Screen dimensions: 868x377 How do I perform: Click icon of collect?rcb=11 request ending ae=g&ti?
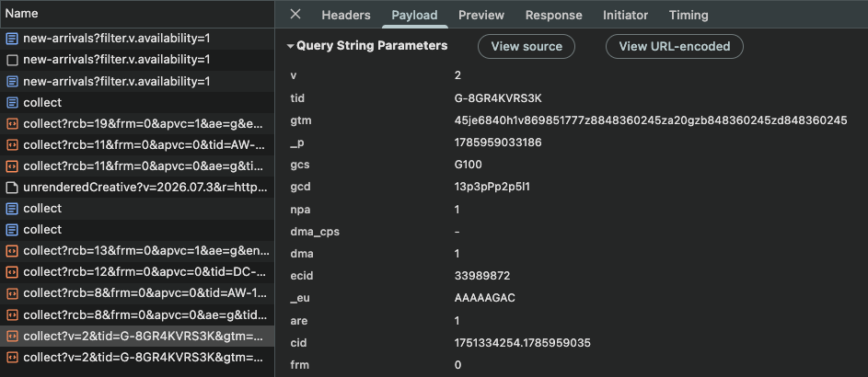coord(12,166)
